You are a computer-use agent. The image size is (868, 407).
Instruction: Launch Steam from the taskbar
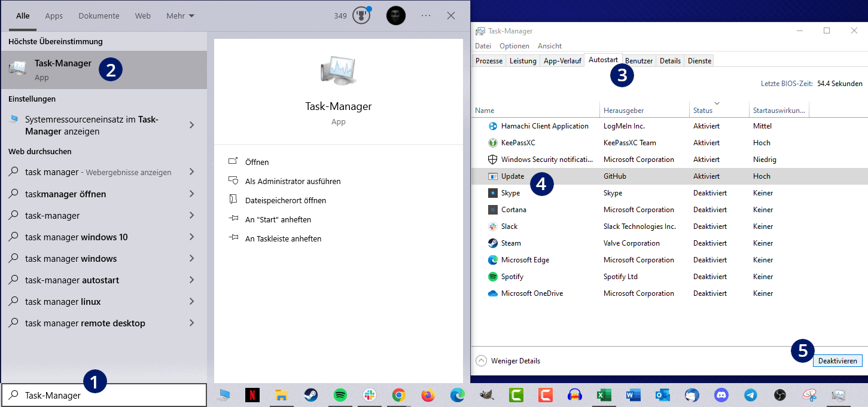[311, 395]
